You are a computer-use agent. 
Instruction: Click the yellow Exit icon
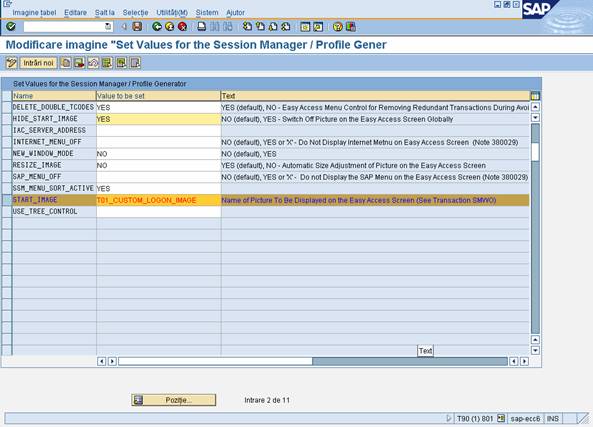click(x=170, y=26)
